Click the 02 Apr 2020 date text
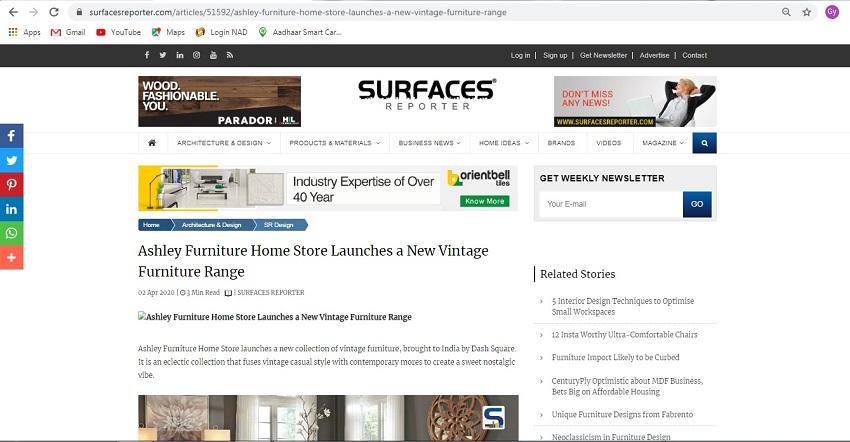The height and width of the screenshot is (442, 850). tap(156, 293)
